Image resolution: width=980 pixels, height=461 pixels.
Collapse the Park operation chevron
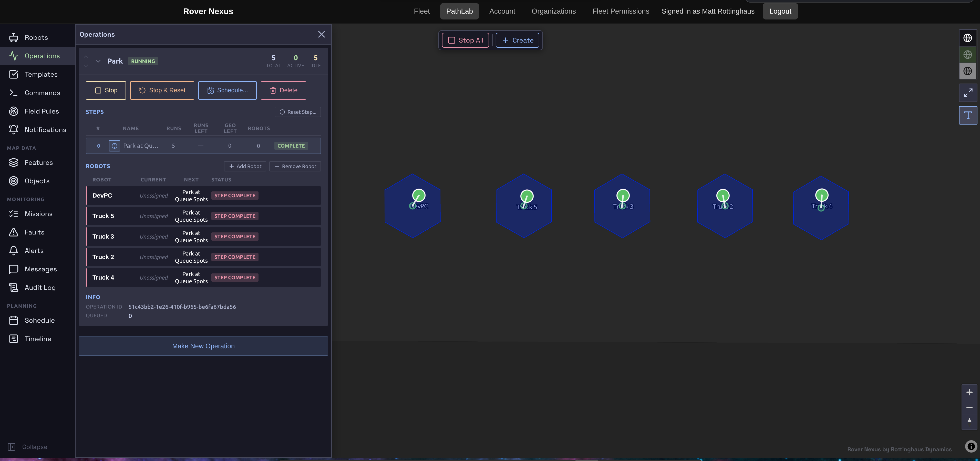pos(98,61)
